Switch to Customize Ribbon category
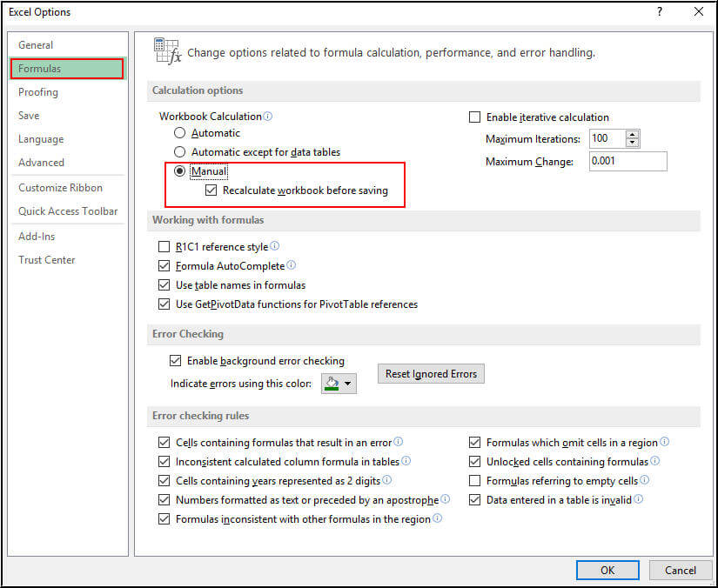 click(60, 188)
